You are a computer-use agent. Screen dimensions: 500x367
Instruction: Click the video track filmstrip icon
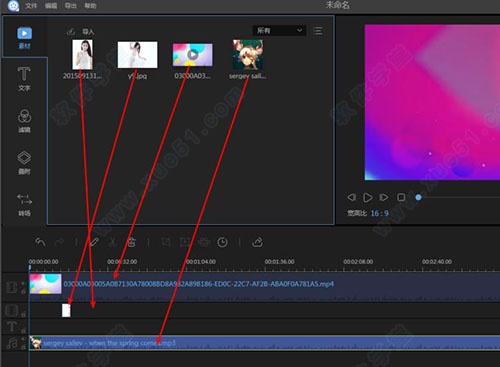click(12, 287)
